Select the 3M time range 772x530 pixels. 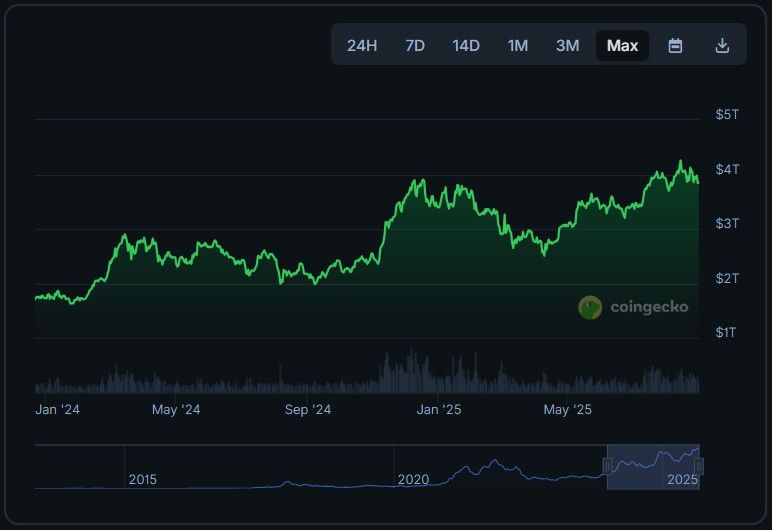[567, 45]
